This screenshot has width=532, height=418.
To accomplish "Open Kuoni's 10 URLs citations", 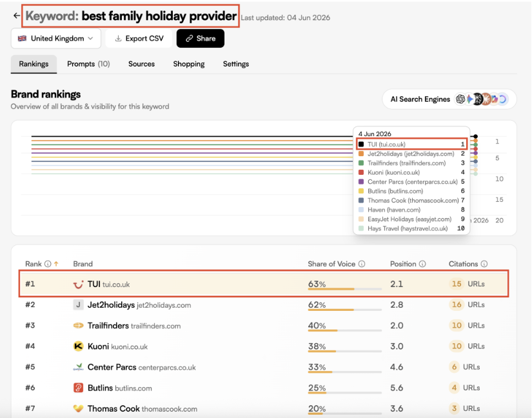I will (x=467, y=346).
